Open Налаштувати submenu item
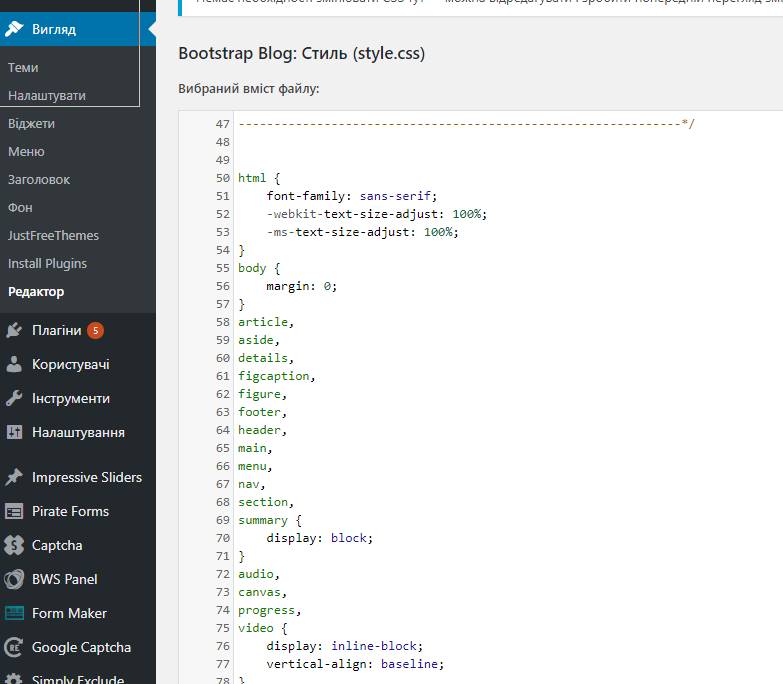The image size is (783, 684). 47,95
